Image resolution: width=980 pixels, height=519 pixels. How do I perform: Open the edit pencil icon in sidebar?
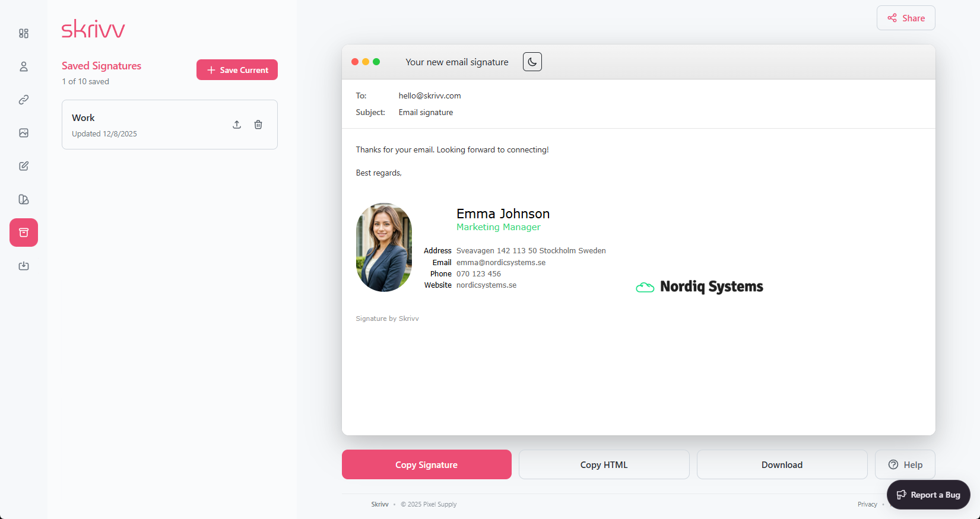point(24,166)
